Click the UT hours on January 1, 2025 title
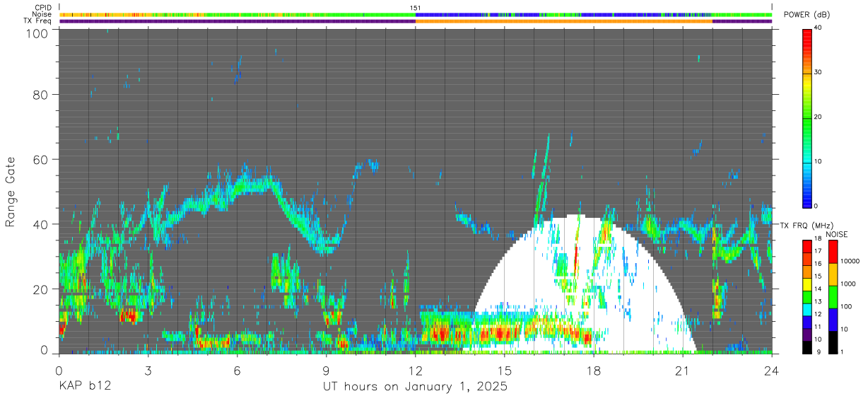The width and height of the screenshot is (868, 401). (415, 387)
